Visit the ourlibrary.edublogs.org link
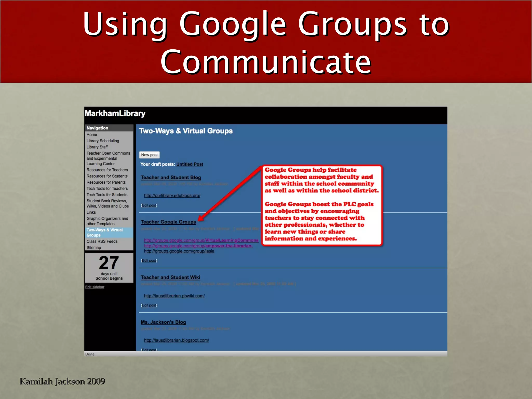The height and width of the screenshot is (399, 532). pos(172,196)
